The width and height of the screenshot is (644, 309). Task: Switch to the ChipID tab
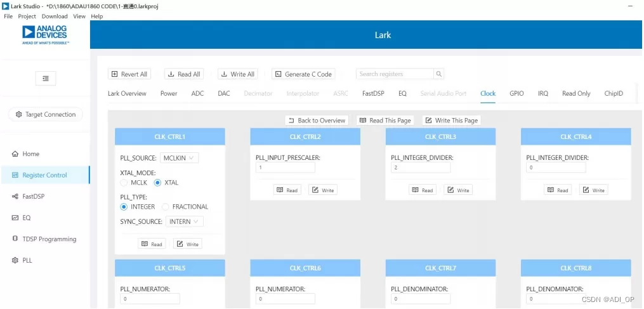614,93
